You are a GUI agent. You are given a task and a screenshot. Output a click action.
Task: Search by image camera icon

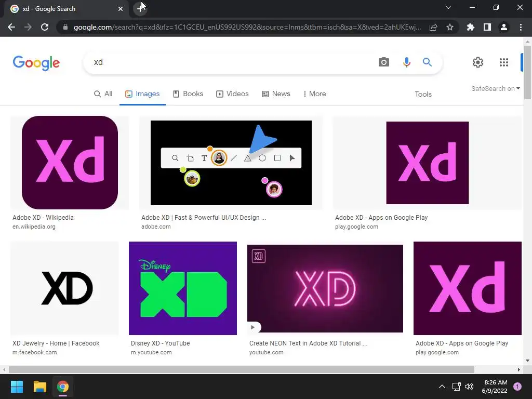[x=384, y=62]
